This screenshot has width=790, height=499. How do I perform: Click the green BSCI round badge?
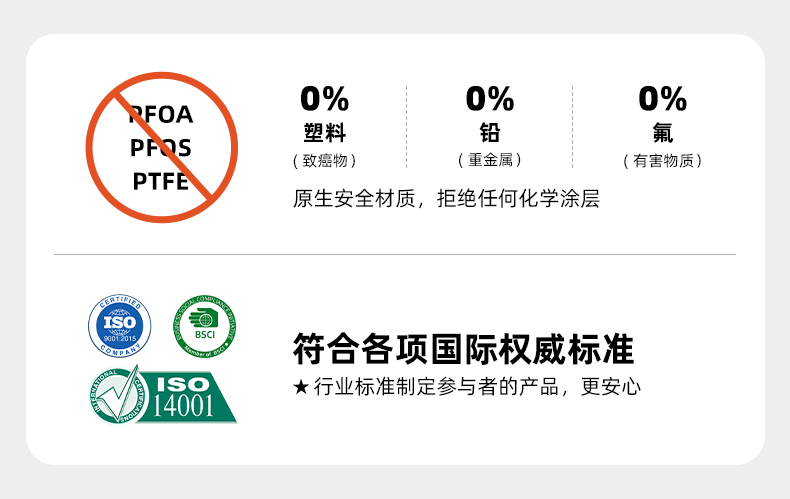[x=206, y=325]
